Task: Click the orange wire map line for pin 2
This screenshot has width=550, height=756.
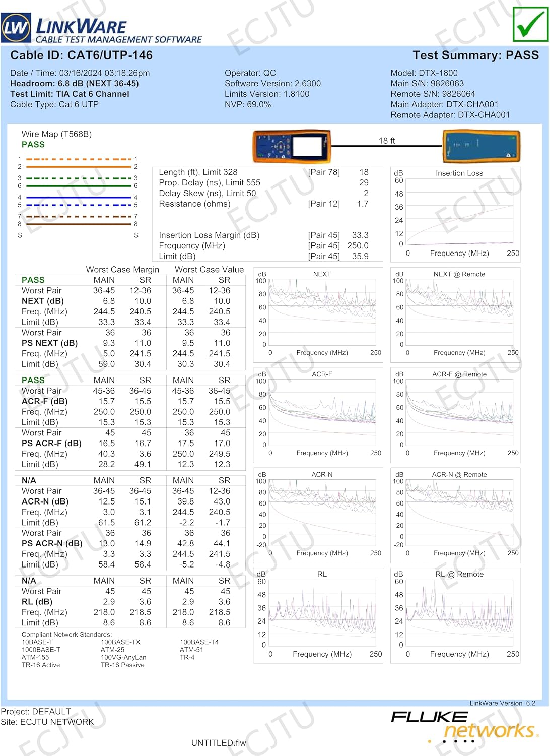Action: pos(79,166)
